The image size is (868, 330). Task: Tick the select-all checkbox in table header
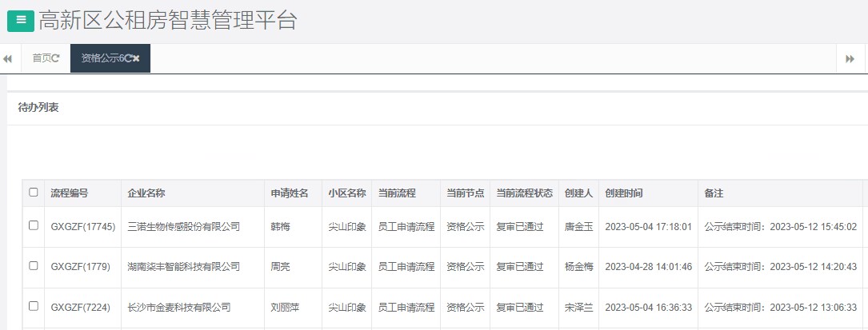pyautogui.click(x=34, y=193)
